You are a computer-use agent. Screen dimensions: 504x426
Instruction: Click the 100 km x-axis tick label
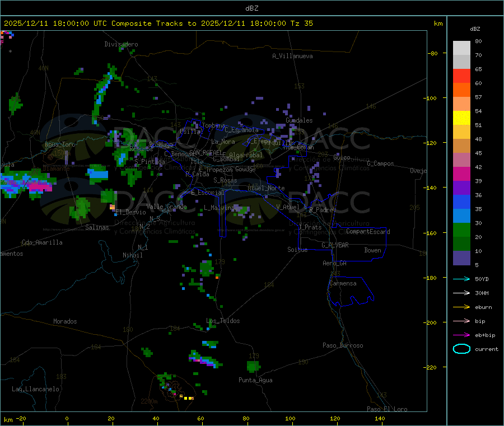coord(290,418)
